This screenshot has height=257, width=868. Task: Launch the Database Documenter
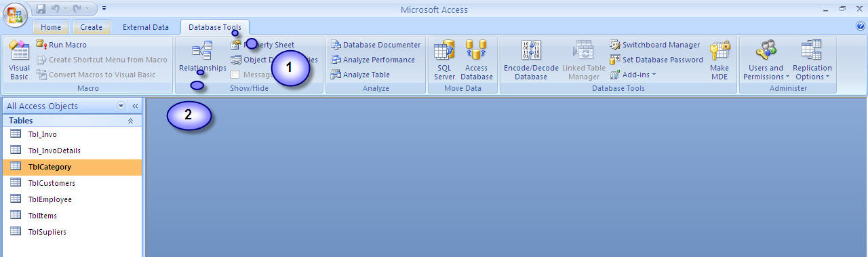point(376,45)
